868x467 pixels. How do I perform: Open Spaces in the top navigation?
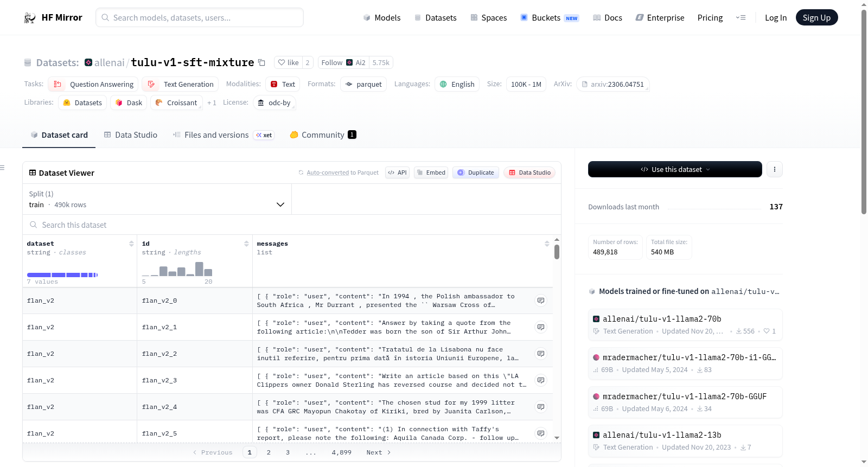[x=489, y=18]
